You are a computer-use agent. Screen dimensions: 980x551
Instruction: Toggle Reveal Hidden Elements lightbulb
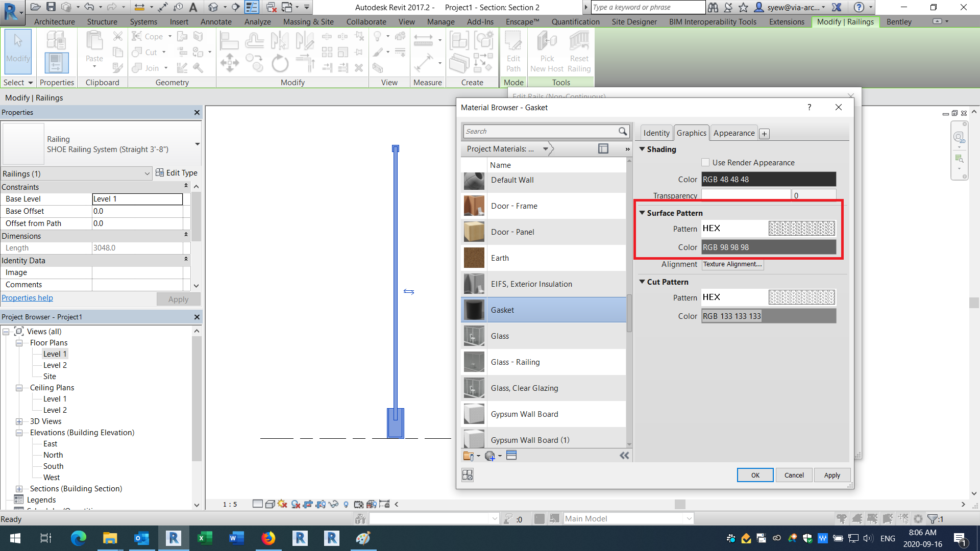[x=347, y=504]
